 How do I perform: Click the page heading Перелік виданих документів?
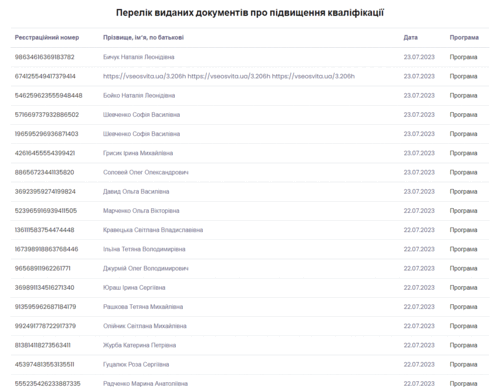coord(250,13)
